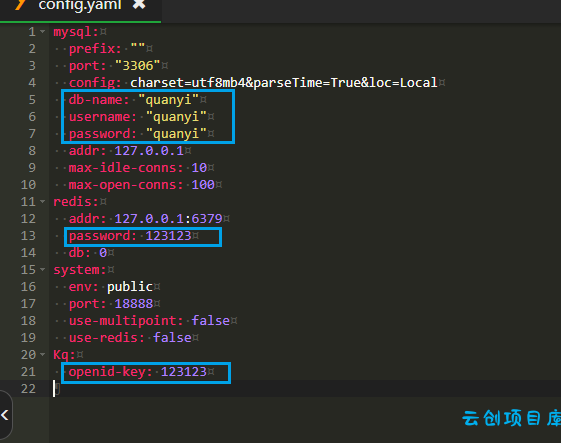
Task: Click the prefix key on line 2
Action: tap(95, 49)
